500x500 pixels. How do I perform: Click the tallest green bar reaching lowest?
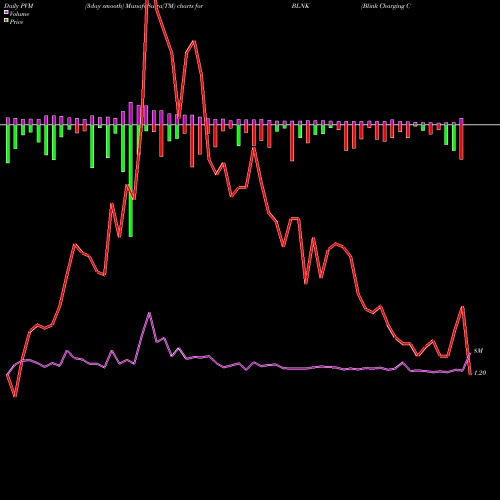131,180
